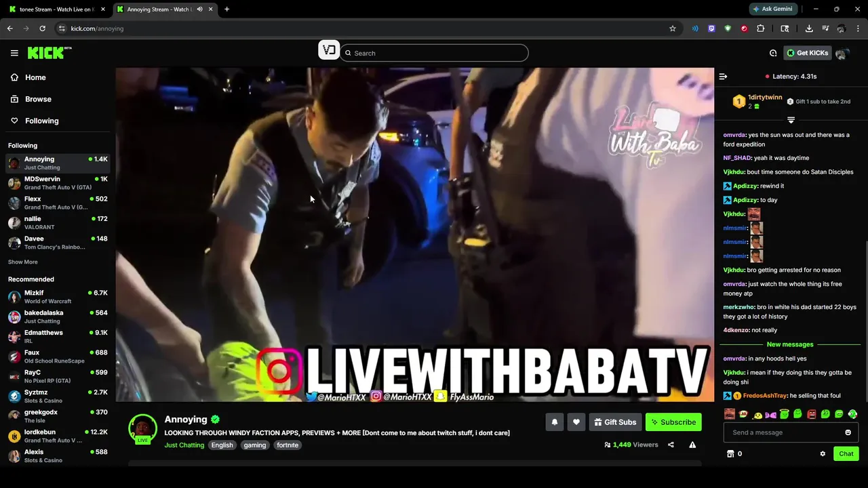The image size is (868, 488).
Task: Mute the Annoying Stream tab audio
Action: pyautogui.click(x=199, y=9)
